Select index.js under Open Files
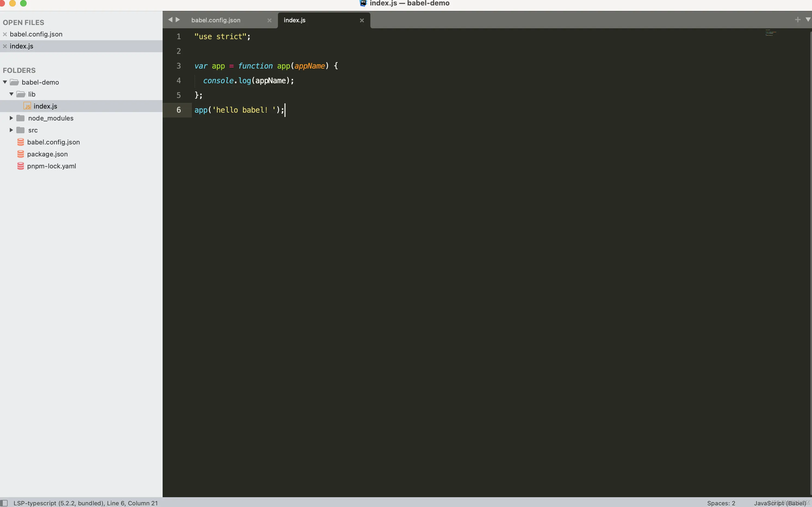The image size is (812, 507). [21, 46]
